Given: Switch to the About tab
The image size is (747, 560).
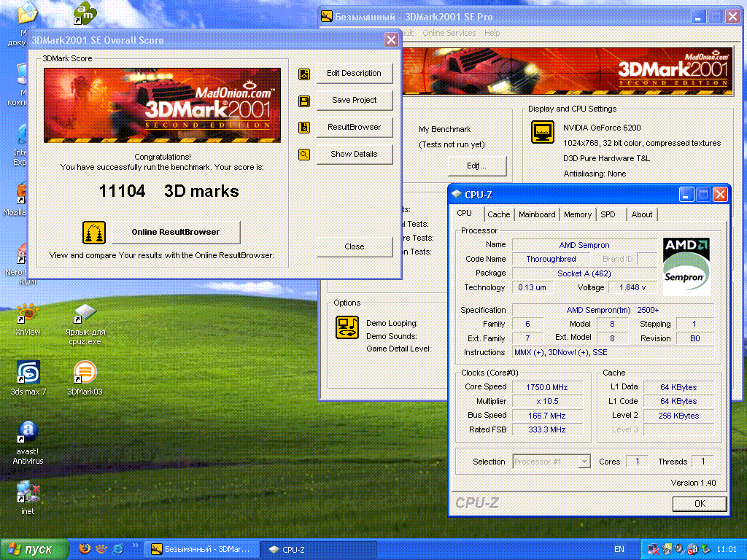Looking at the screenshot, I should tap(642, 215).
